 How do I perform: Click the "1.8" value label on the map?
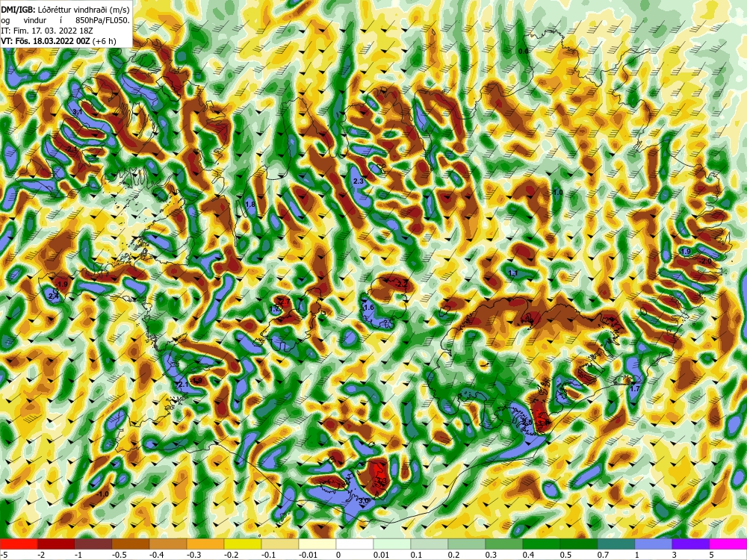click(250, 205)
